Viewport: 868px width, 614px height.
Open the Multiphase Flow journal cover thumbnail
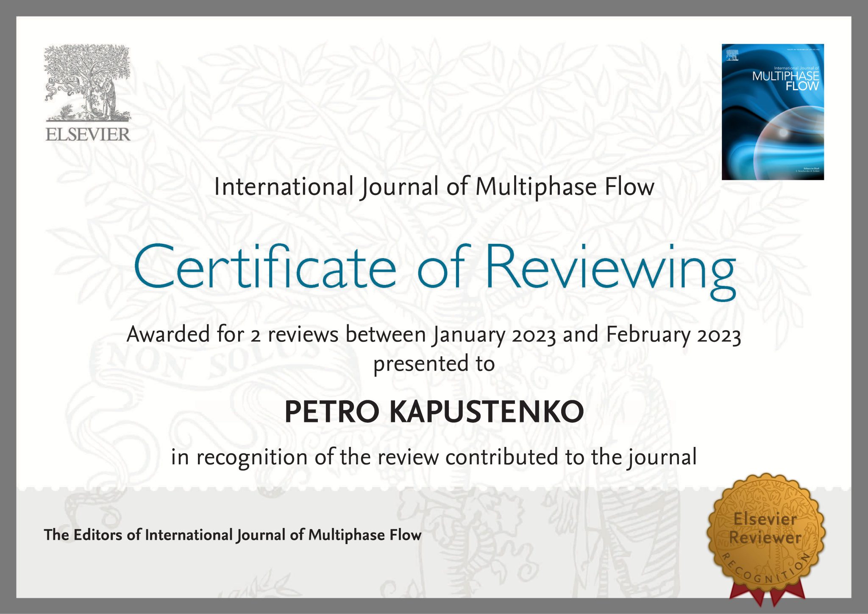(x=772, y=127)
